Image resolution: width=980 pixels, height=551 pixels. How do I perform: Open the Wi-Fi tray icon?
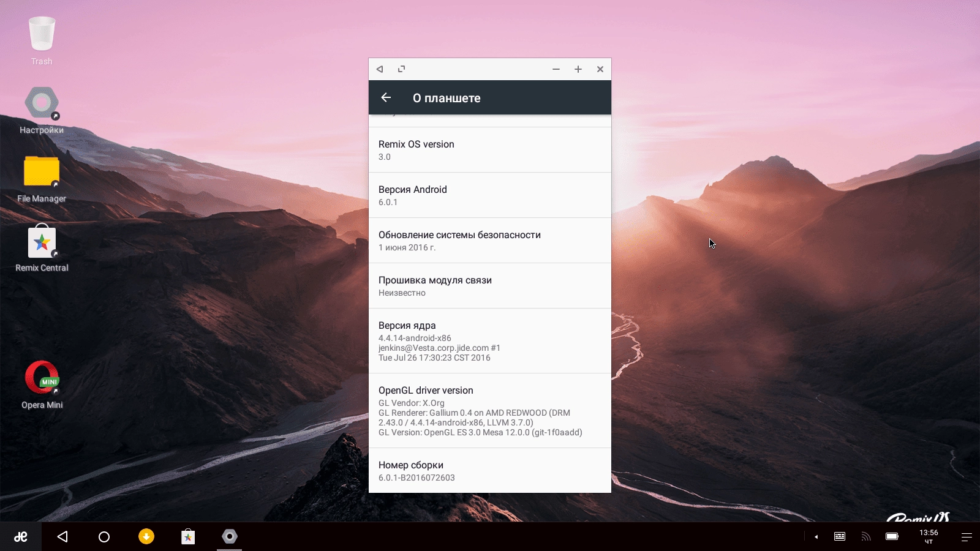click(866, 536)
